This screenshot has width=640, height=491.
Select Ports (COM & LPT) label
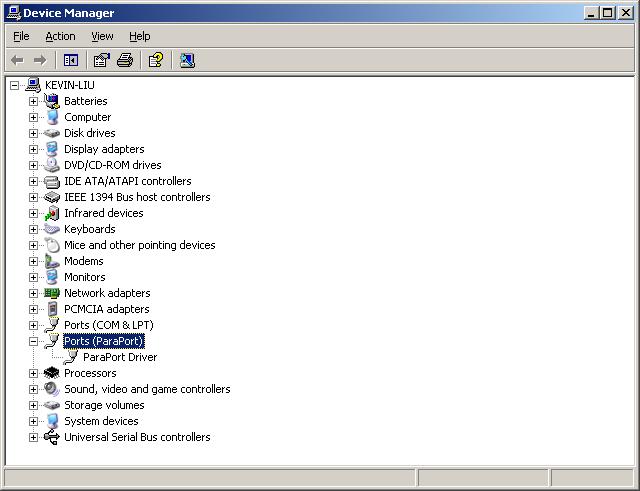click(109, 325)
